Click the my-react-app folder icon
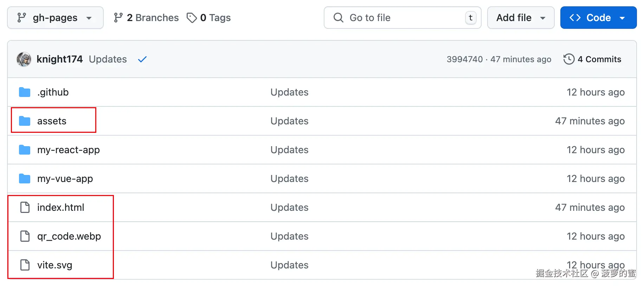Screen dimensions: 644x286 (25, 150)
